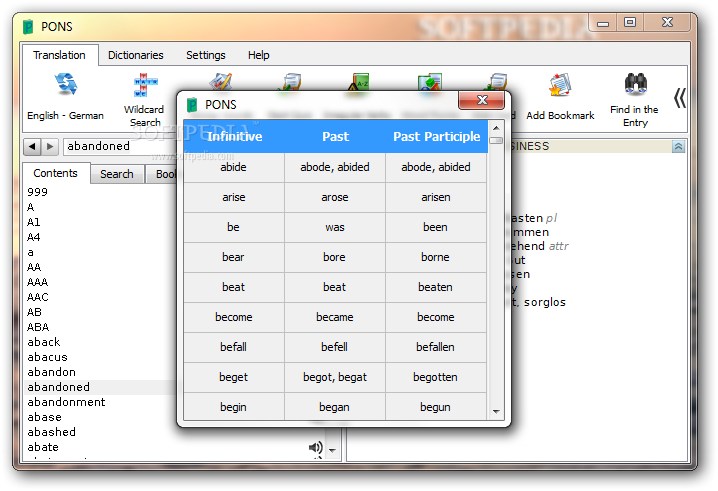The width and height of the screenshot is (718, 491).
Task: Select the infinitive cell 'abide'
Action: pyautogui.click(x=234, y=167)
